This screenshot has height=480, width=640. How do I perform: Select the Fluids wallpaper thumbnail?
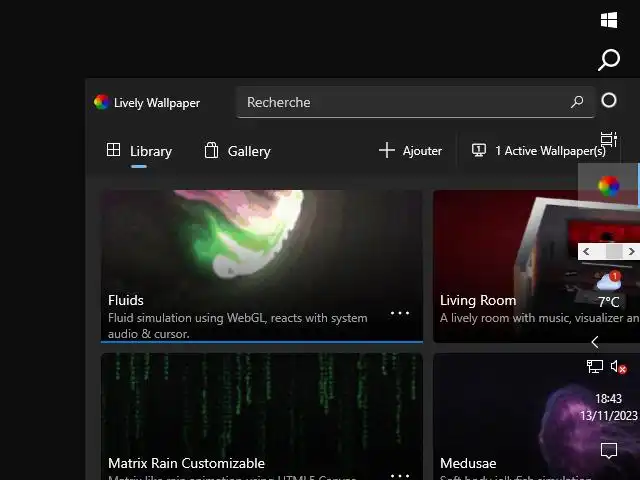[262, 266]
